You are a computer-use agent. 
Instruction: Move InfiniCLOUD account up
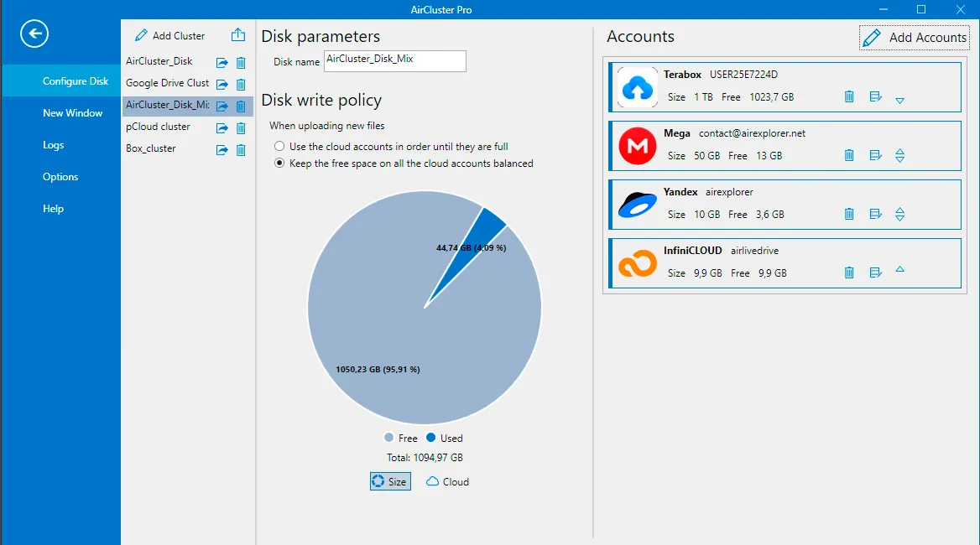pos(900,269)
